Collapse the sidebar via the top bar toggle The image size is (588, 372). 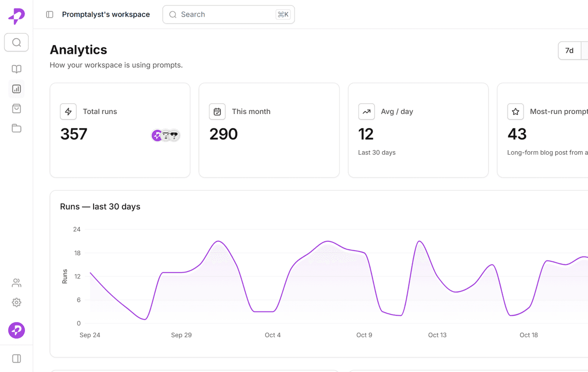point(49,15)
